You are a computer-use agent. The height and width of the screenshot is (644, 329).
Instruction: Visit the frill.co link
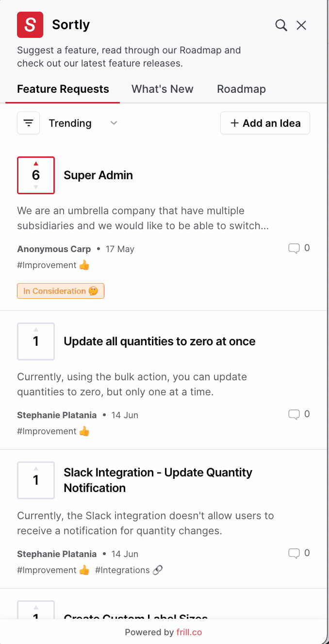click(189, 632)
